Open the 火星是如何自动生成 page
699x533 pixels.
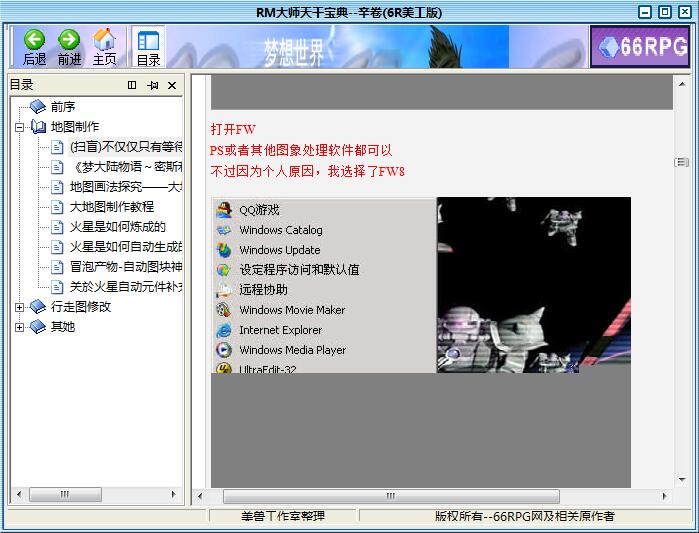[126, 247]
